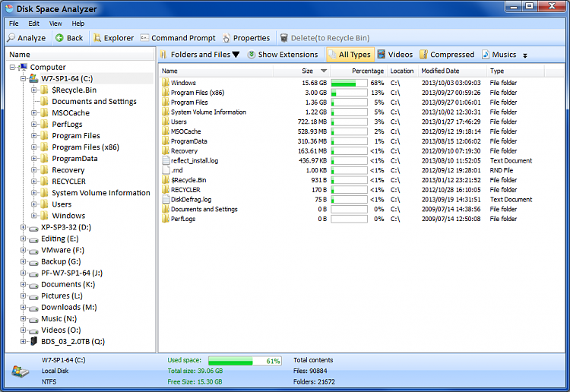
Task: Collapse the Computer tree node
Action: 12,67
